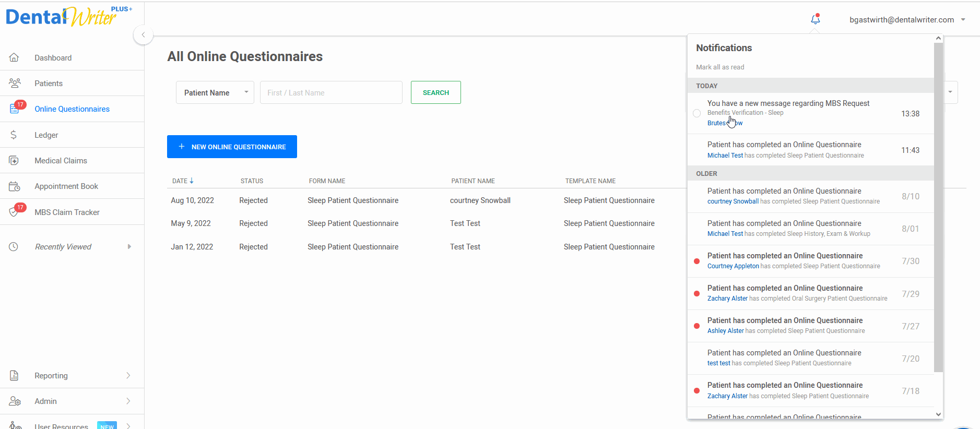The width and height of the screenshot is (980, 429).
Task: Click the Recently Viewed clock icon
Action: tap(14, 246)
